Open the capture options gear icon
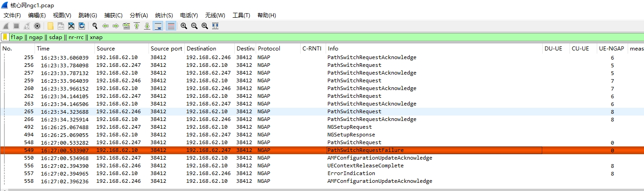The image size is (644, 191). click(x=37, y=26)
